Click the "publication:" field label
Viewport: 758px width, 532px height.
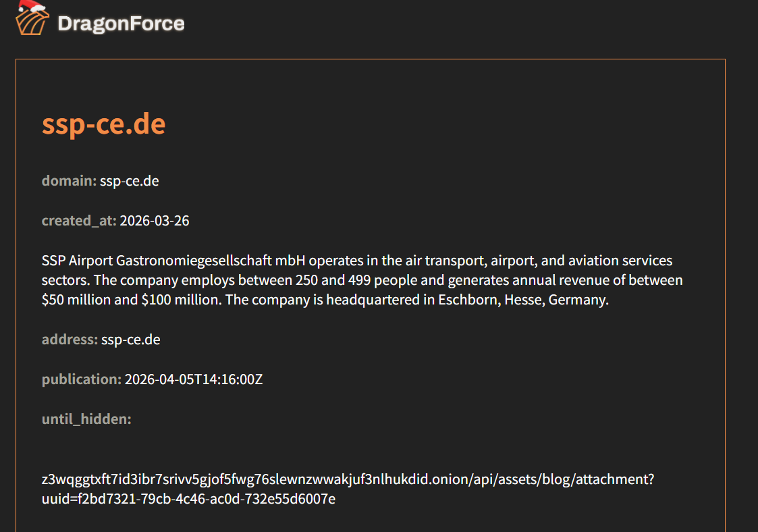pyautogui.click(x=82, y=379)
